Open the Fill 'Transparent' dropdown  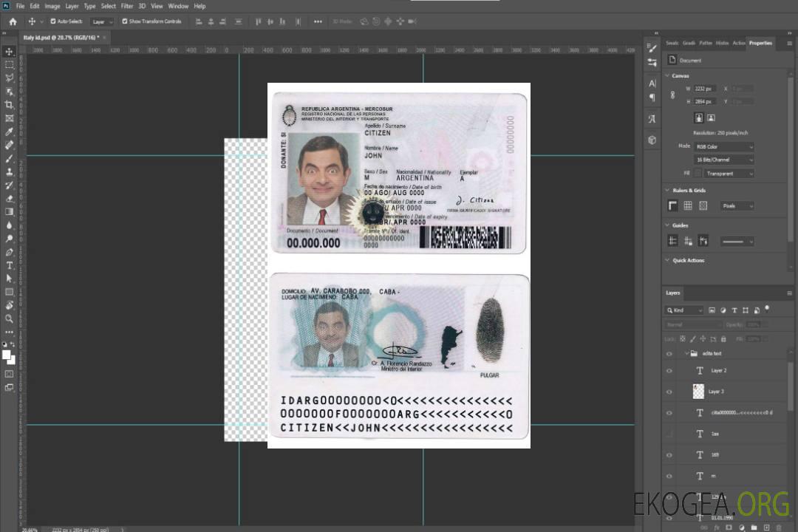pyautogui.click(x=729, y=174)
